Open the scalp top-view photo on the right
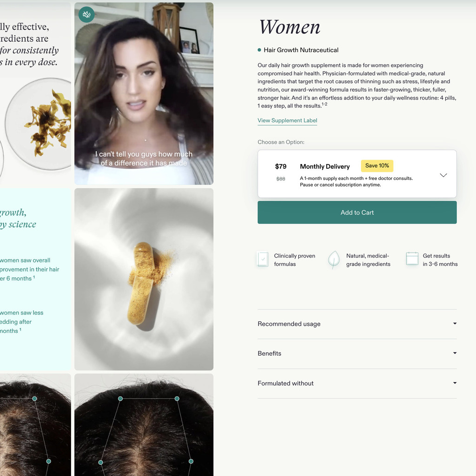 (144, 425)
